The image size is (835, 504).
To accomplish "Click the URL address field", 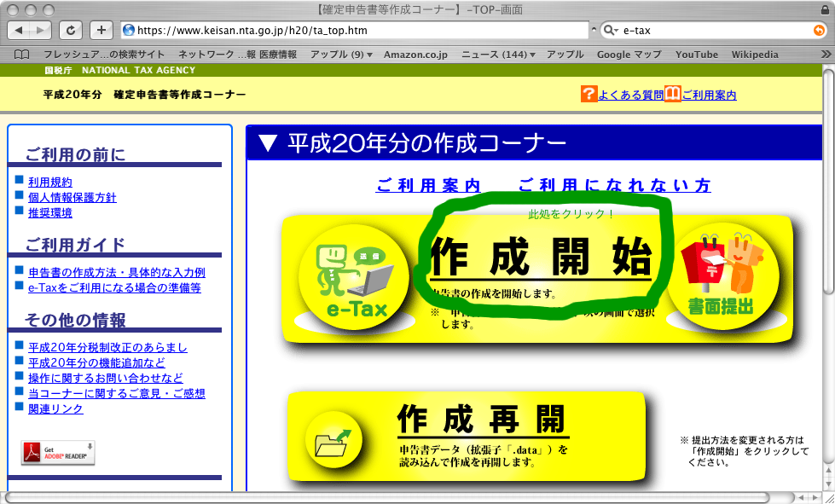I will coord(358,30).
